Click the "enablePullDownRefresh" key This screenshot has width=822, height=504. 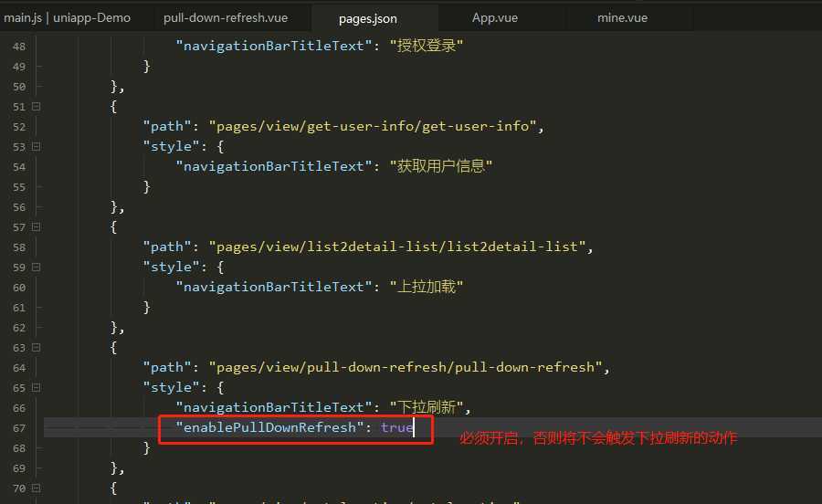[x=269, y=427]
